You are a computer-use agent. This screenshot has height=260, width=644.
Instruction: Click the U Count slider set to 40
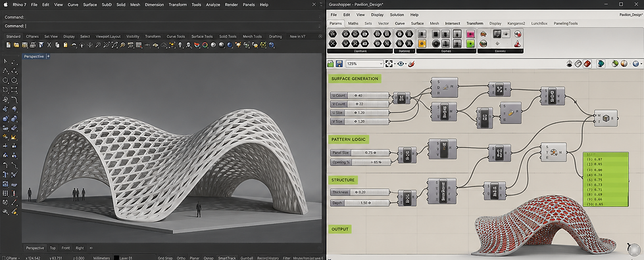360,96
